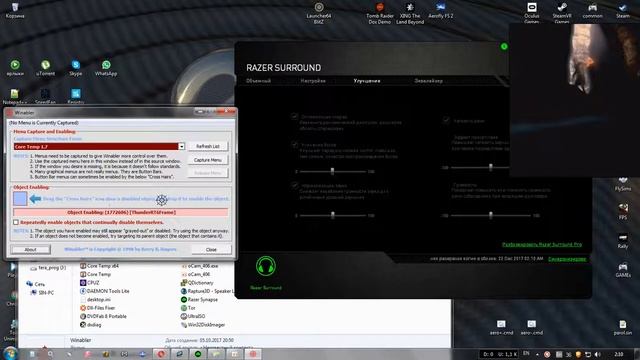The height and width of the screenshot is (360, 640).
Task: Open the WhatsApp desktop icon
Action: click(x=106, y=68)
